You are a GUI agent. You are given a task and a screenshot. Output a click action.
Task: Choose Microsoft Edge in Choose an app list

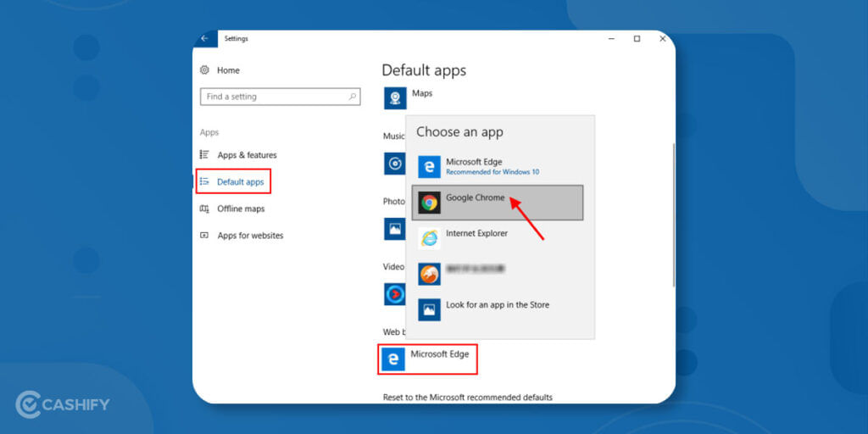pyautogui.click(x=497, y=167)
